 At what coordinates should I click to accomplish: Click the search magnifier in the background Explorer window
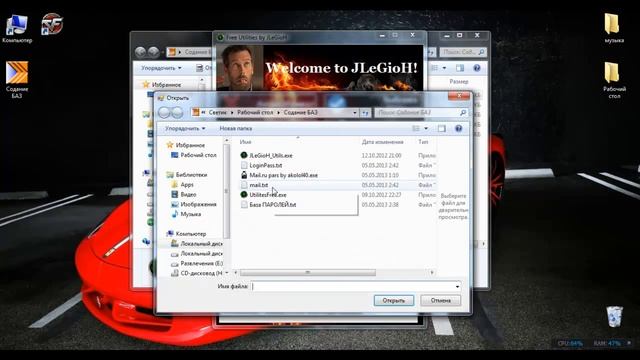tap(481, 52)
